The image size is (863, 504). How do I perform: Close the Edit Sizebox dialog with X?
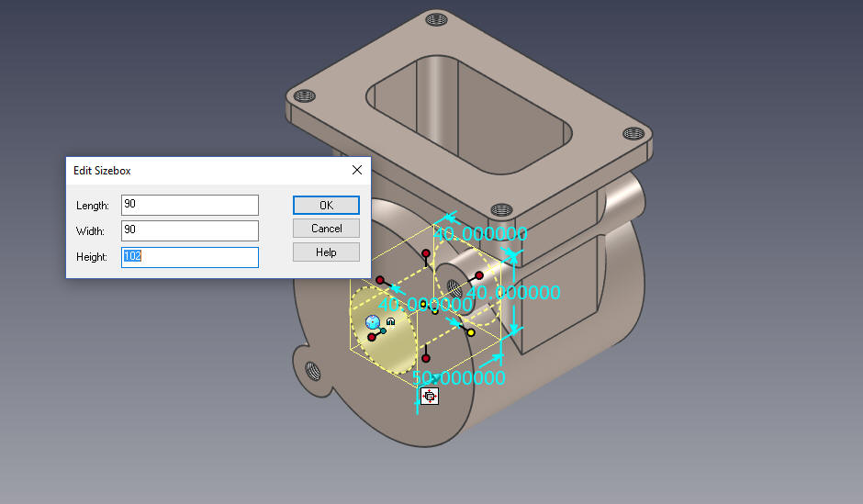coord(356,170)
